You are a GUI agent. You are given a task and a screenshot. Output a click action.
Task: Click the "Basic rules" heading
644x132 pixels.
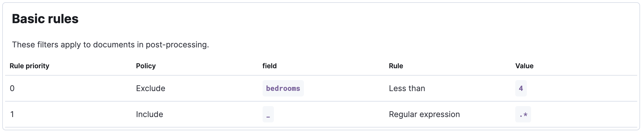(45, 19)
